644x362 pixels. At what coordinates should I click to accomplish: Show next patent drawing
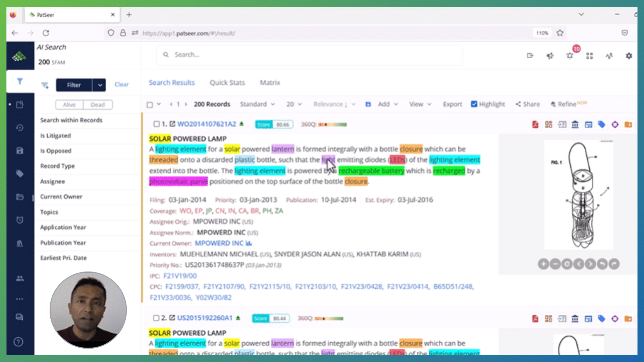click(x=590, y=264)
